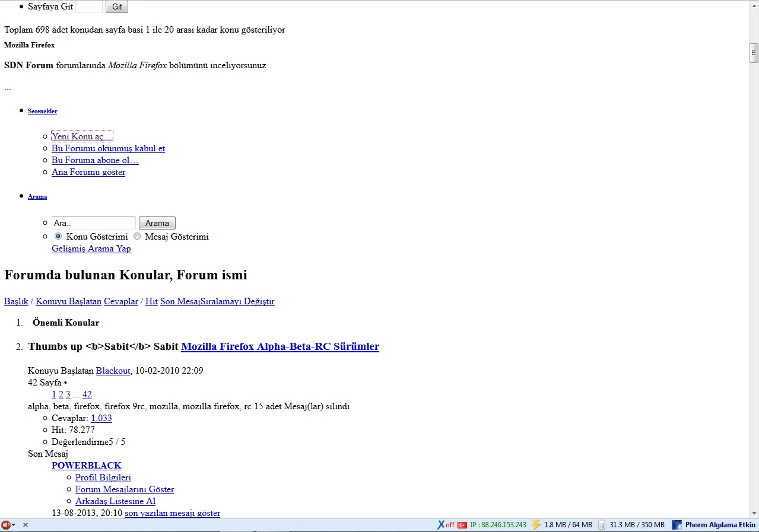Sort by Hit link
The width and height of the screenshot is (759, 532).
click(x=151, y=301)
